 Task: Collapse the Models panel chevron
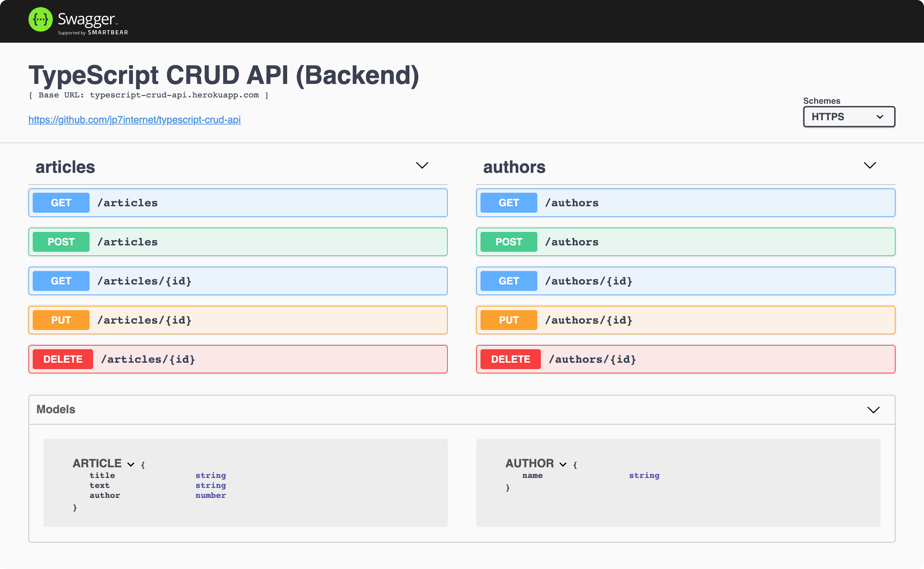point(873,410)
